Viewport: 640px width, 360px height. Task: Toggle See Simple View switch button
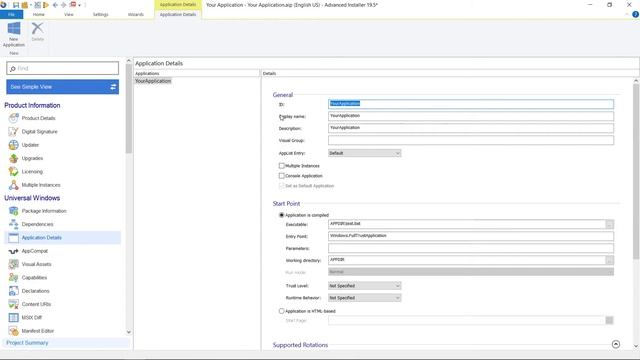click(62, 87)
